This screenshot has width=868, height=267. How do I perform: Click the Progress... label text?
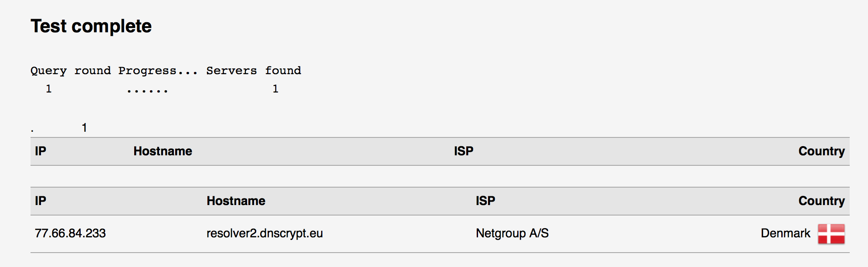click(x=158, y=71)
